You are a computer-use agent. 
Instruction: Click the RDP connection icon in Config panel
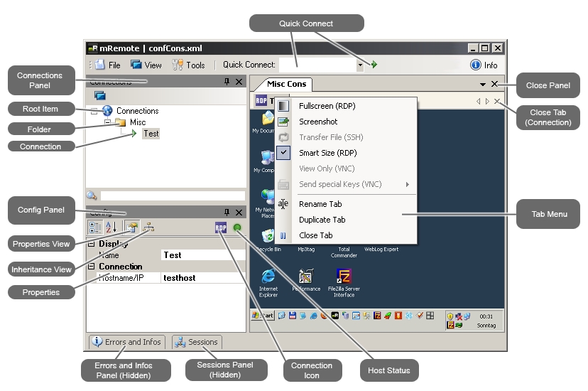point(220,227)
